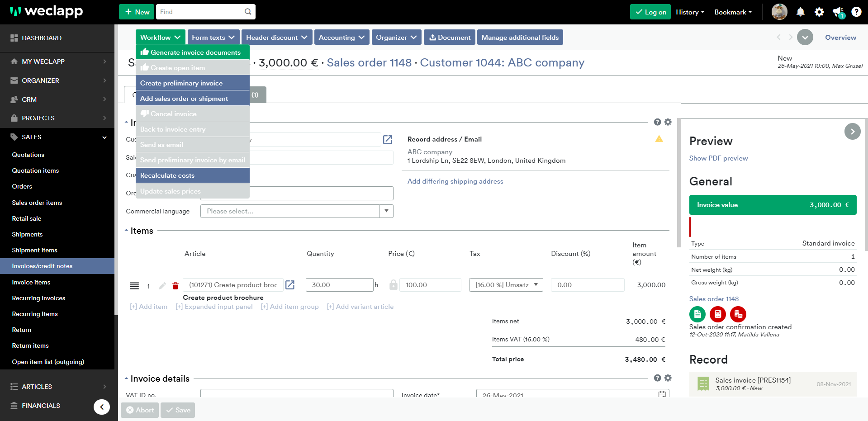Click the Log on button
This screenshot has height=421, width=868.
[x=650, y=12]
